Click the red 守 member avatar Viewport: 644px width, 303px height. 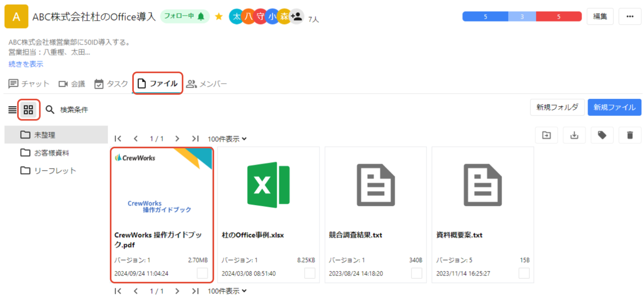(x=260, y=16)
